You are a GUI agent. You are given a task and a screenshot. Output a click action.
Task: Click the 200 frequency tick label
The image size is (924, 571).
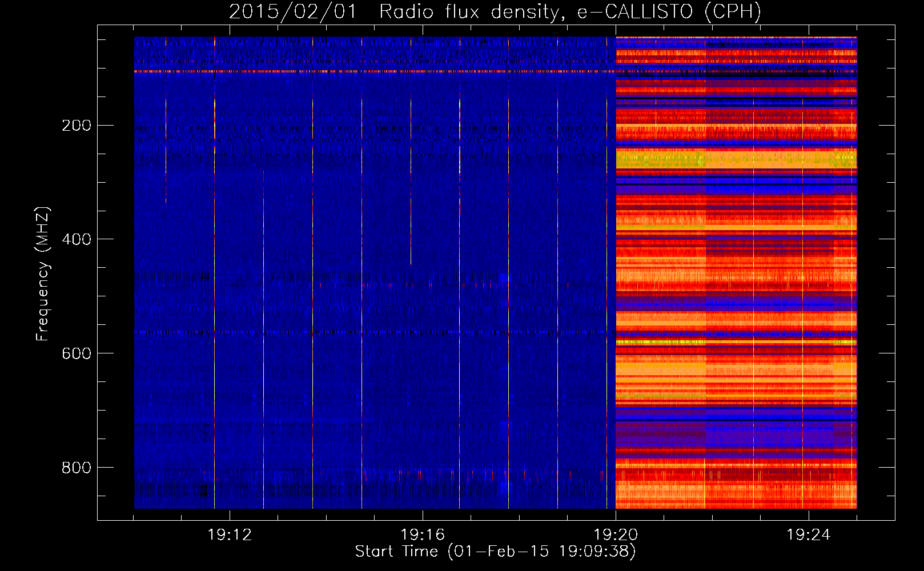point(77,126)
